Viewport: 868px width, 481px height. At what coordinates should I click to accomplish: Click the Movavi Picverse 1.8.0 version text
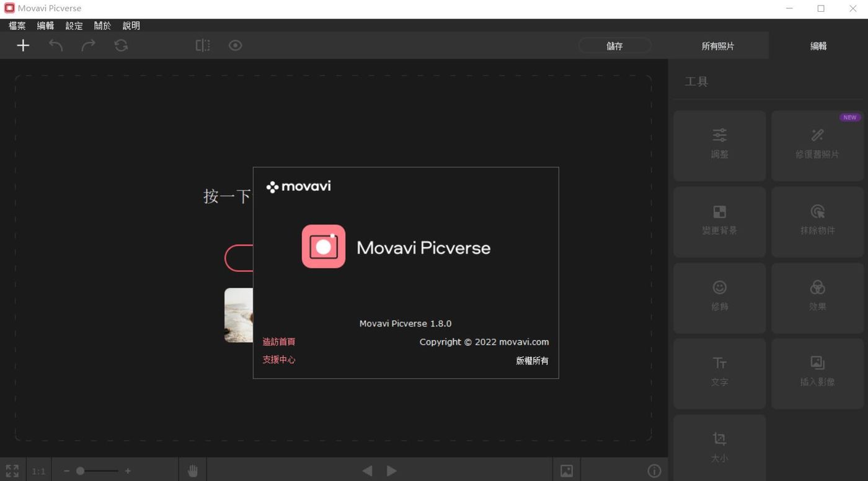coord(405,324)
